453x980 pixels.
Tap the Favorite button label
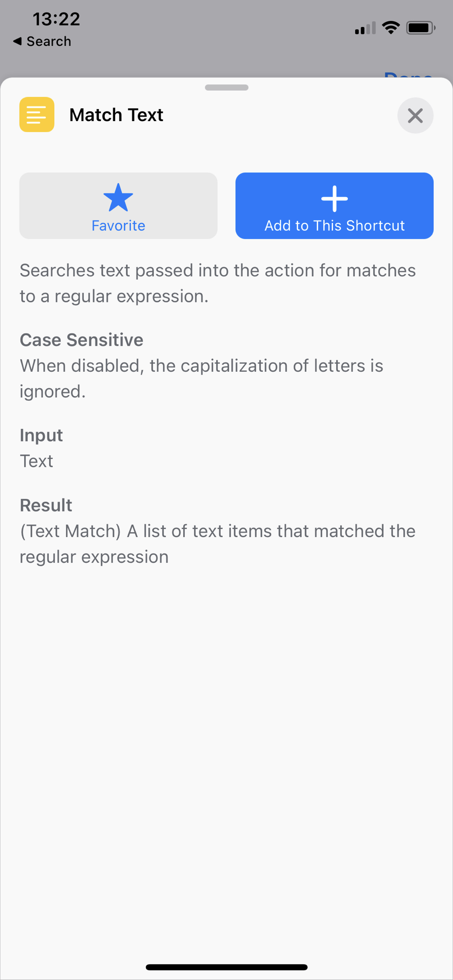(x=118, y=225)
